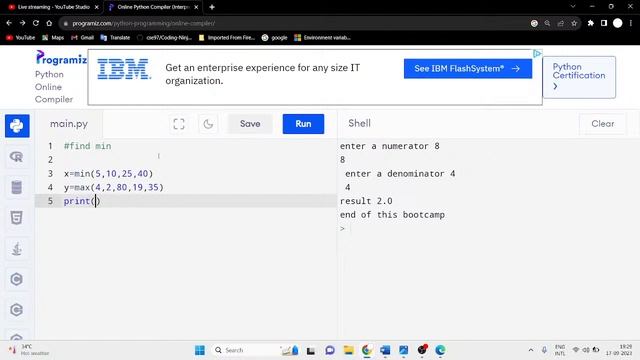This screenshot has height=360, width=640.
Task: Toggle fullscreen editor mode
Action: pyautogui.click(x=179, y=124)
